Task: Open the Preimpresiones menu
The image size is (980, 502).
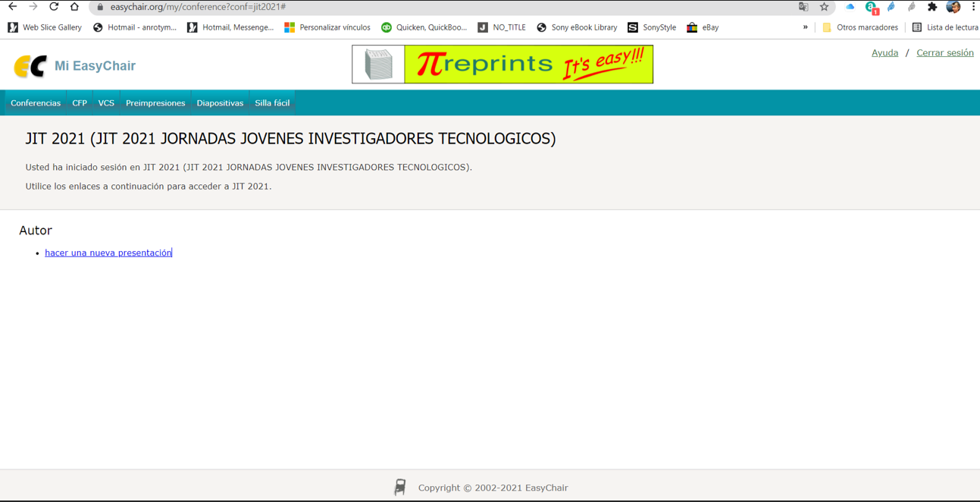Action: click(155, 103)
